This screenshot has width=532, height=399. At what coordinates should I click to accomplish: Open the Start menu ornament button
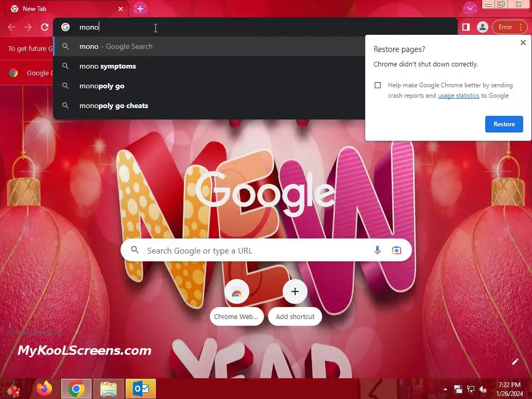pos(14,389)
